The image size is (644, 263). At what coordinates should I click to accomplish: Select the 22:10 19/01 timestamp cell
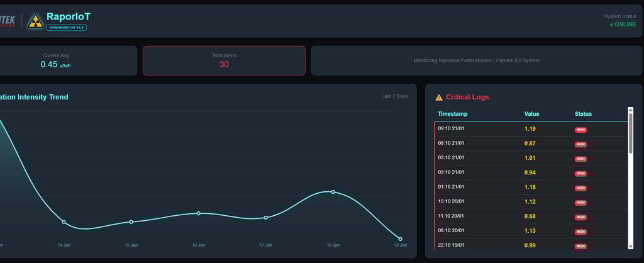[451, 245]
